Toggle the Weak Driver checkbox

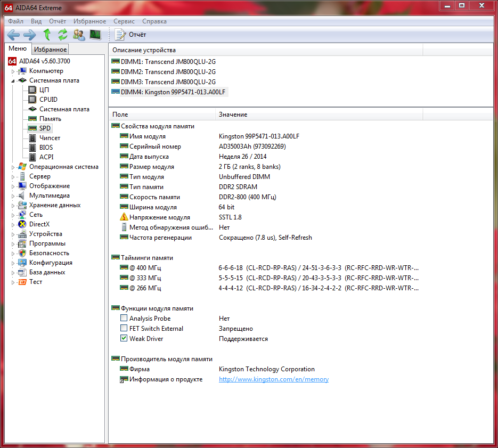[x=124, y=338]
